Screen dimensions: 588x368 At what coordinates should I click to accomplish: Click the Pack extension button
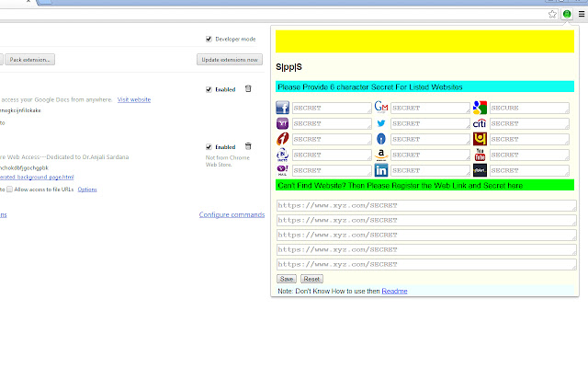point(29,60)
